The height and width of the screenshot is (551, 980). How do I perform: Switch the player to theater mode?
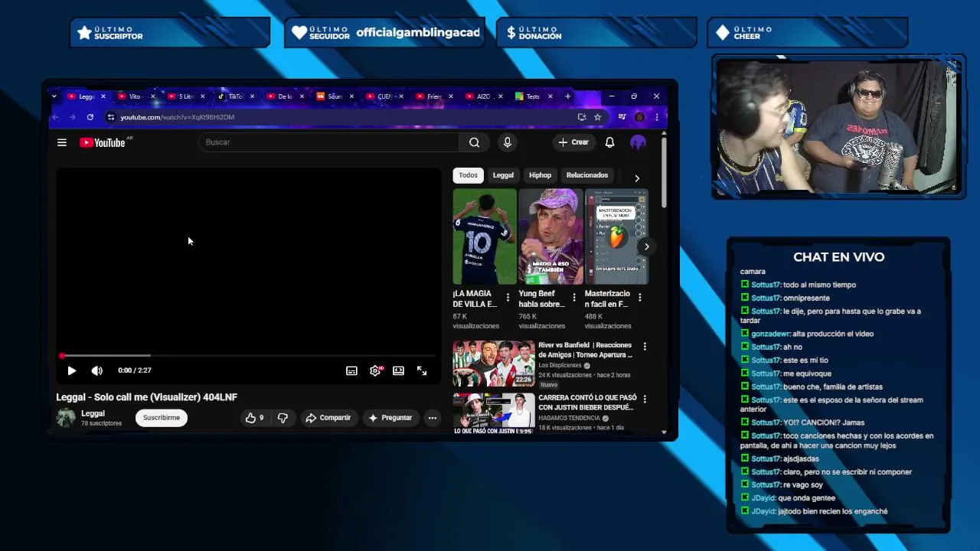[398, 370]
